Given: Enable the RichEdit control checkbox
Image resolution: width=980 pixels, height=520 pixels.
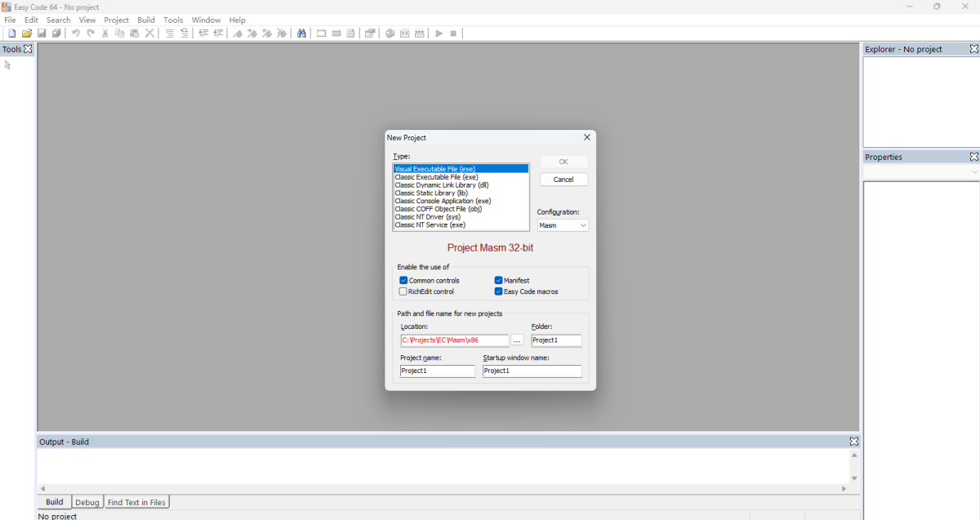Looking at the screenshot, I should coord(403,291).
